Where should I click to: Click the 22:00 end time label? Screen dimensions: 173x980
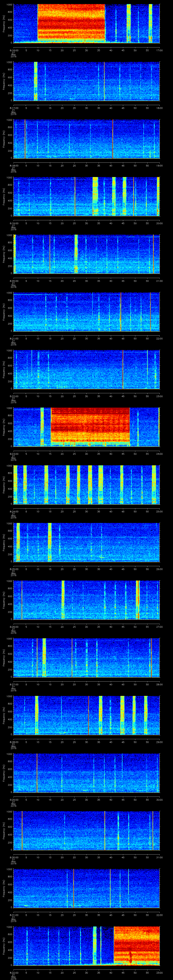(160, 339)
